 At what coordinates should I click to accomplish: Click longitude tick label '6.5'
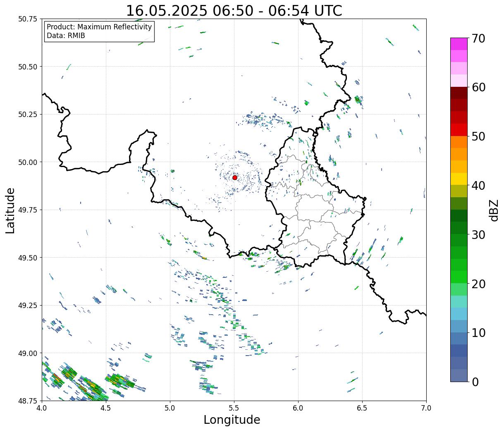[x=362, y=408]
